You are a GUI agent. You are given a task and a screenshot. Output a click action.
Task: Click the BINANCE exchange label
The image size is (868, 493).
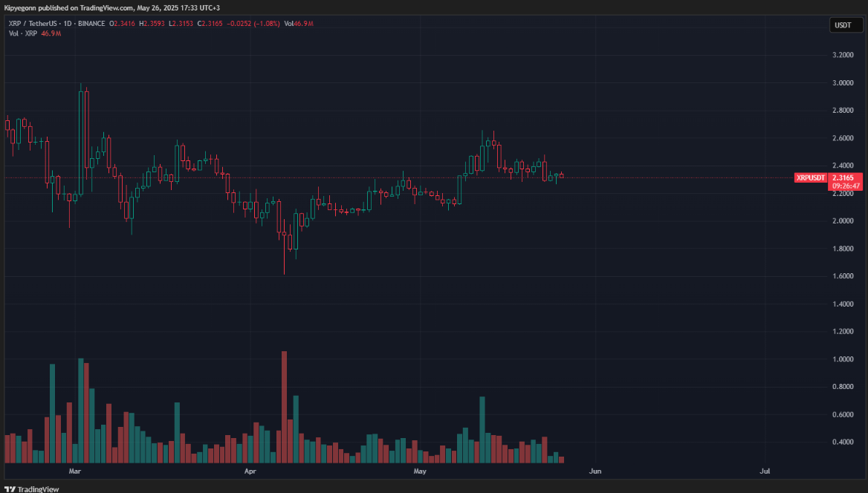(x=91, y=24)
